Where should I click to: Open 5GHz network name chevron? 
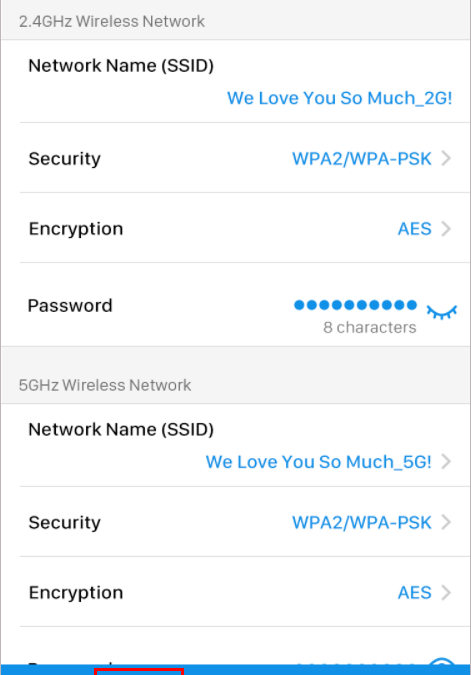pyautogui.click(x=446, y=461)
